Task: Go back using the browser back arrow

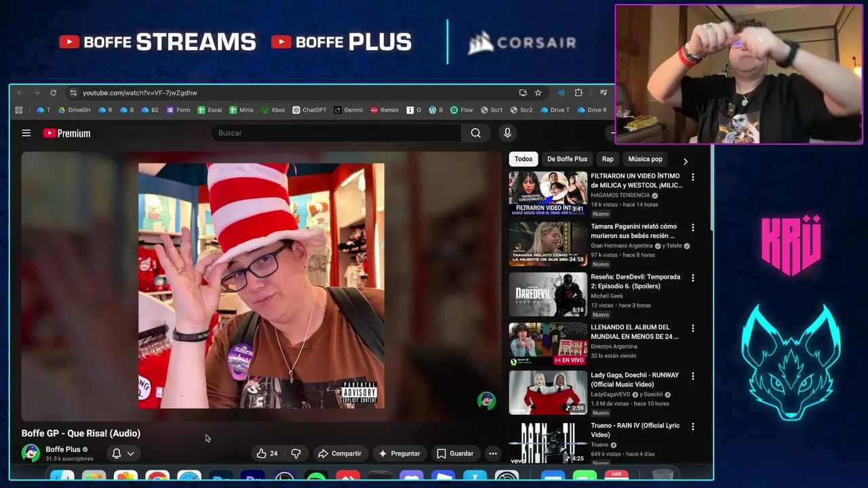Action: point(20,93)
